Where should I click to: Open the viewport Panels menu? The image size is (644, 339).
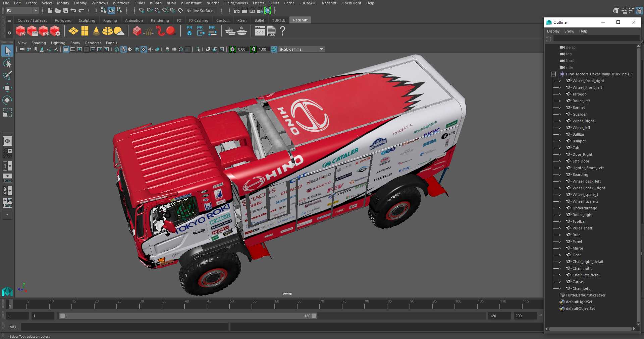coord(111,43)
